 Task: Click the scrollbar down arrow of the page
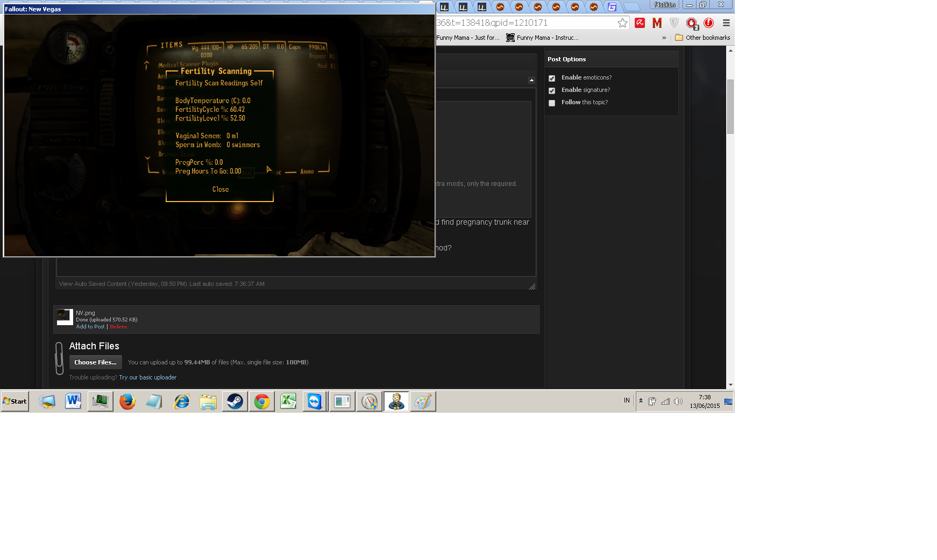click(730, 385)
